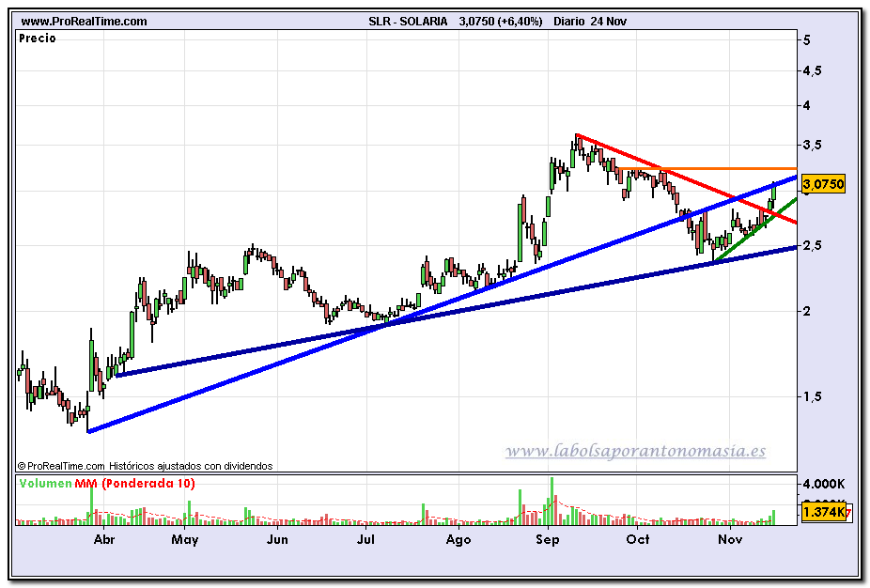
Task: Click the 3,0750 (+6,40%) quote in header
Action: point(500,21)
